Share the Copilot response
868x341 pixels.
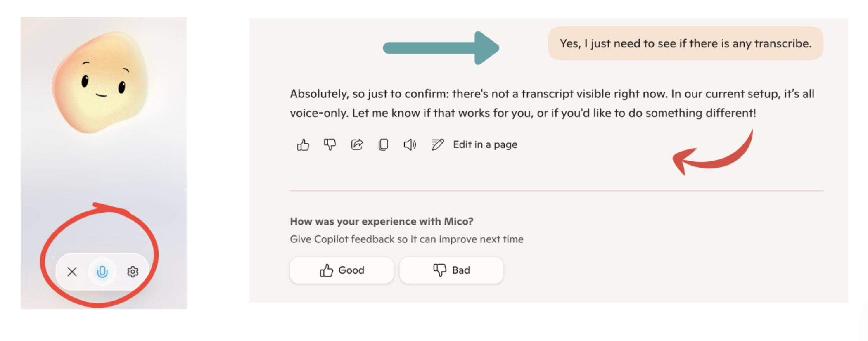tap(357, 145)
